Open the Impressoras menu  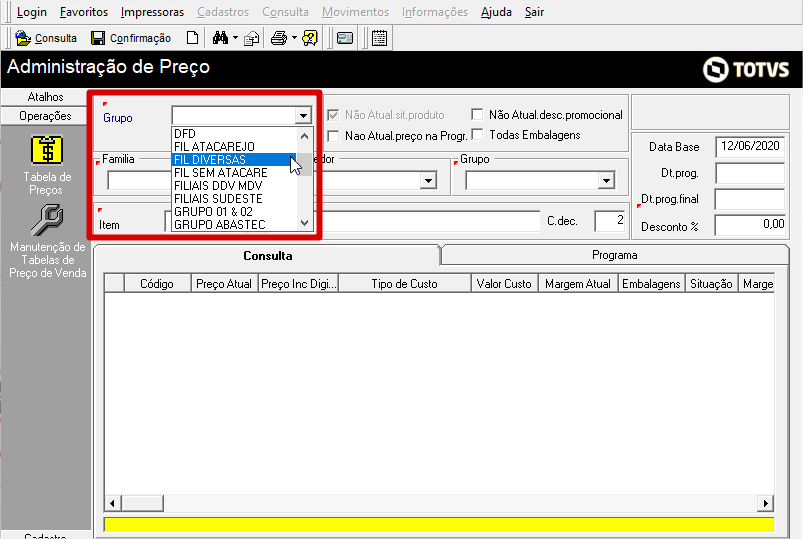point(153,12)
